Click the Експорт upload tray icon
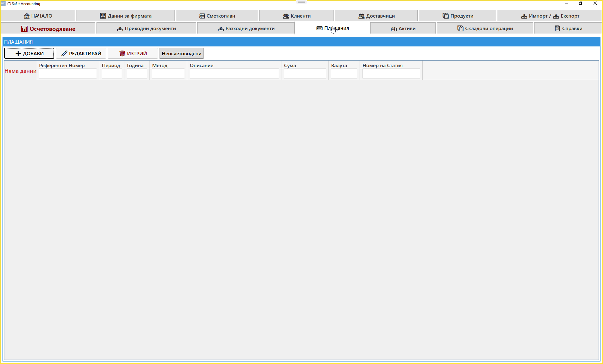The width and height of the screenshot is (603, 364). point(556,16)
